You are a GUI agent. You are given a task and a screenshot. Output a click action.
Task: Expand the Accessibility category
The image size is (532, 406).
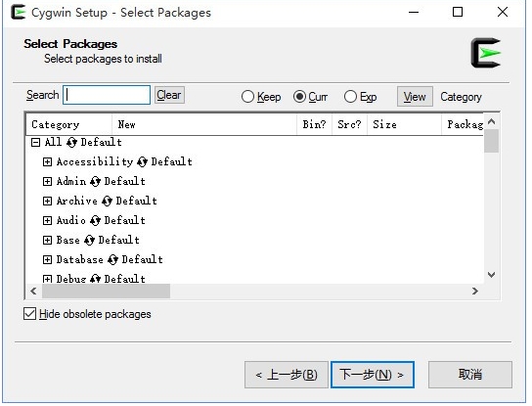click(x=47, y=162)
